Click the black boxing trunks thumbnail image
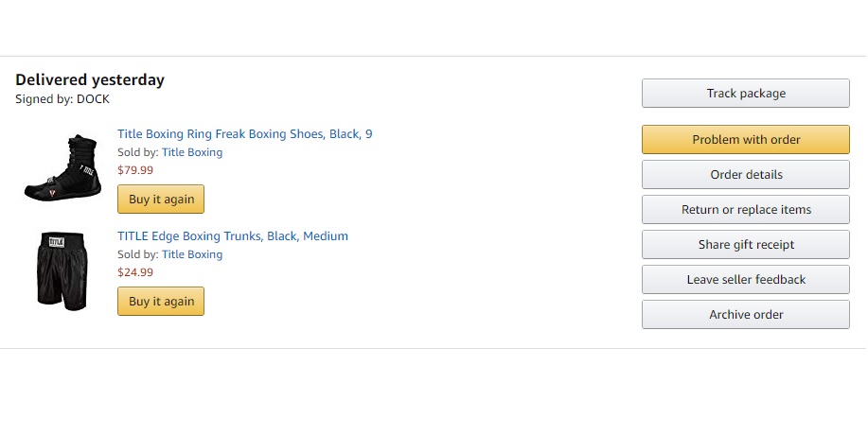The height and width of the screenshot is (435, 868). tap(62, 271)
